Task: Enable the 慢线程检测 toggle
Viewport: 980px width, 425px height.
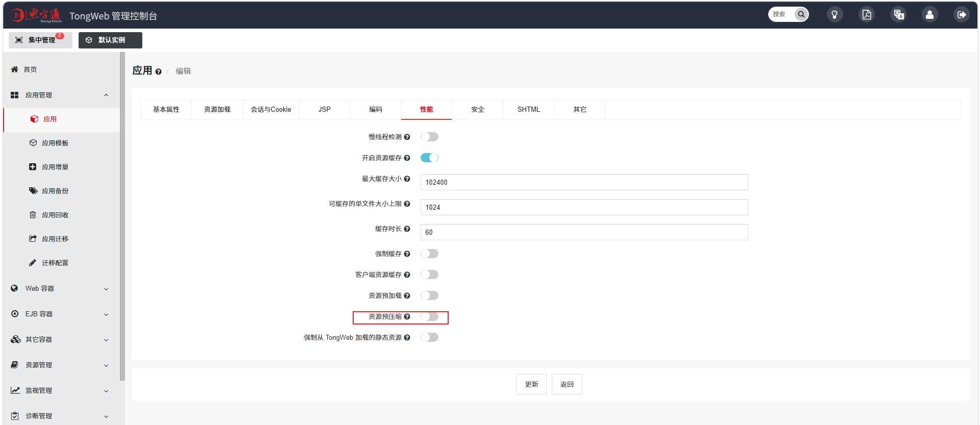Action: click(429, 137)
